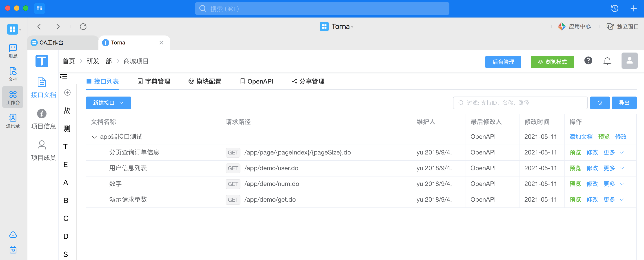Screen dimensions: 644x260
Task: Switch to the 字典管理 tab
Action: point(154,82)
